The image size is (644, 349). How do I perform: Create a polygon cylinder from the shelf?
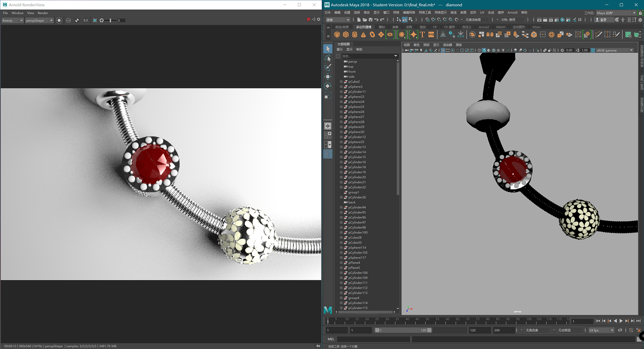pos(355,35)
